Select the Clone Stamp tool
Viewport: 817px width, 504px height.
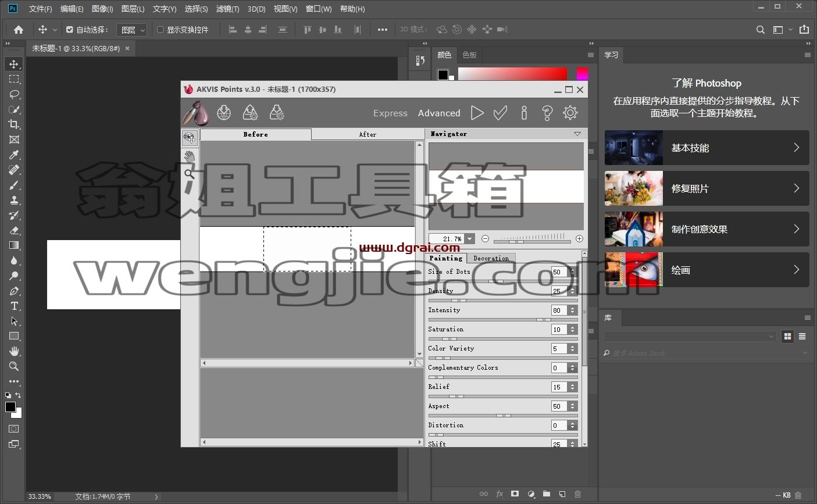pyautogui.click(x=14, y=200)
